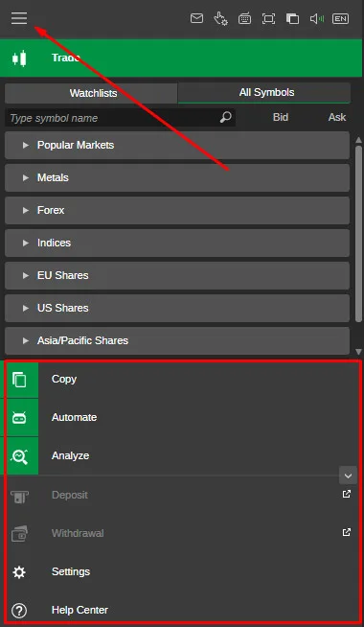Click the symbol list scrollbar thumb
The height and width of the screenshot is (627, 364).
pos(359,234)
